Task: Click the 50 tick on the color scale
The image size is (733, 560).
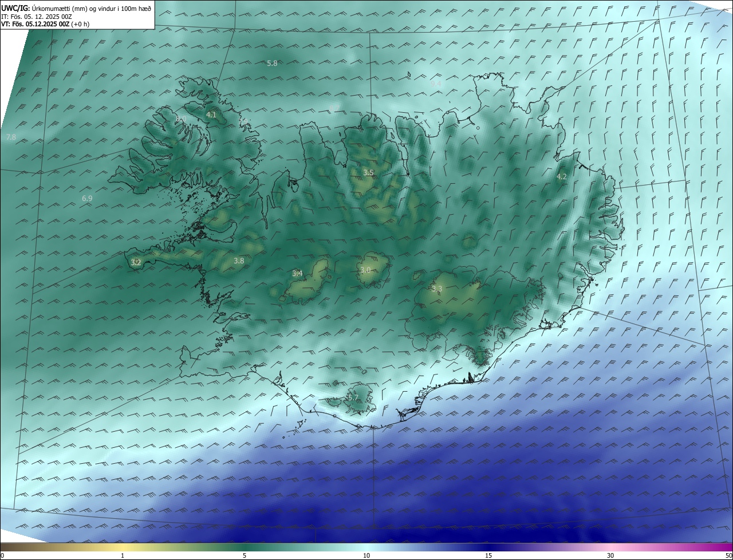Action: pos(728,555)
